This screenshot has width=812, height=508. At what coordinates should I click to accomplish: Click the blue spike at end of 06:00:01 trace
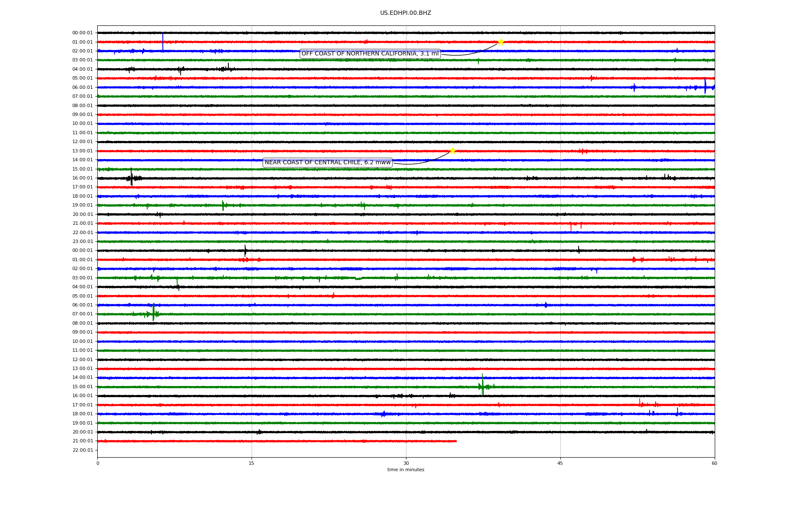coord(705,87)
